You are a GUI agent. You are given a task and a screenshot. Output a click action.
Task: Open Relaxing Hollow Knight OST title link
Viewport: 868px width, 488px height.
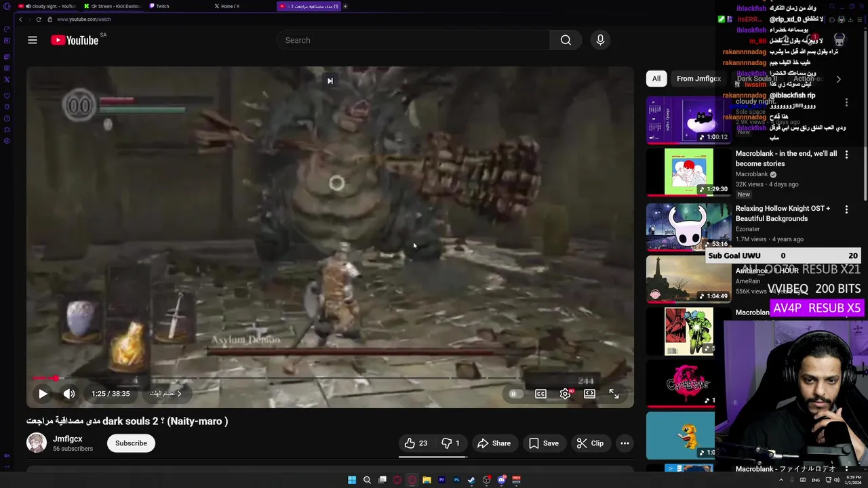(783, 213)
